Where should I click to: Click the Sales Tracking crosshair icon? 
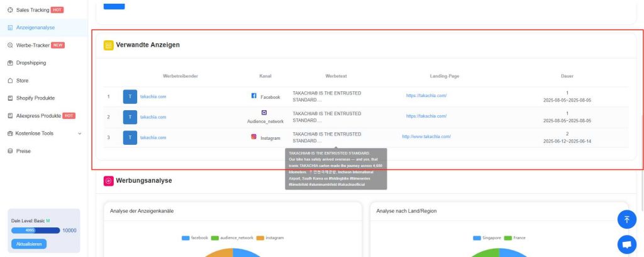point(10,10)
